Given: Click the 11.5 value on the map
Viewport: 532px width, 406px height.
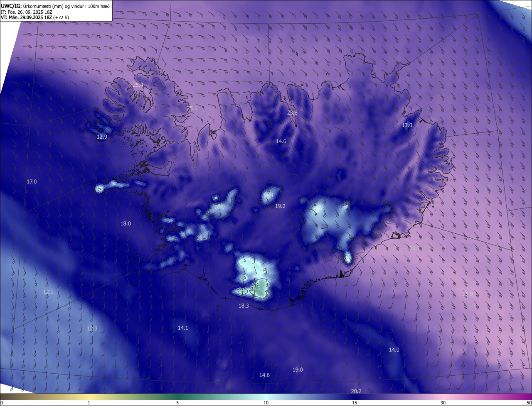Looking at the screenshot, I should pyautogui.click(x=202, y=238).
